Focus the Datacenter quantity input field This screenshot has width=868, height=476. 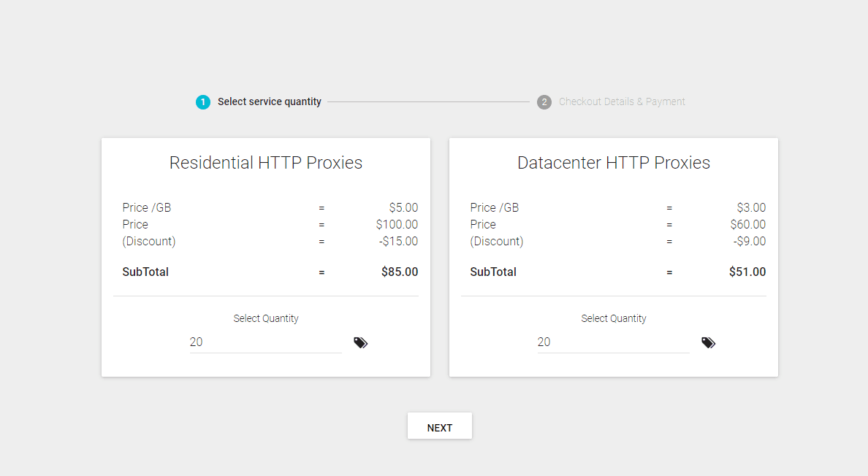613,342
